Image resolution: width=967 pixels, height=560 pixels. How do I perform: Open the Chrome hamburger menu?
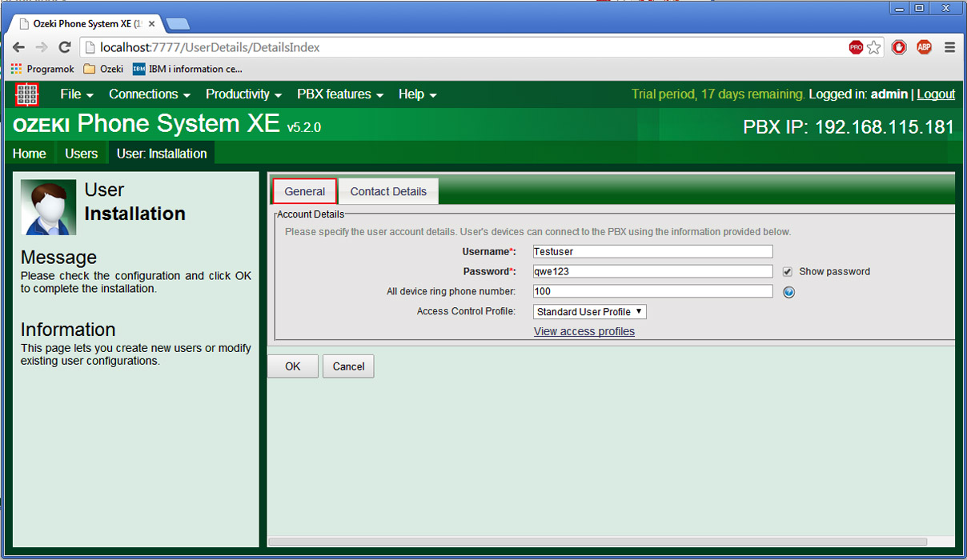click(x=949, y=47)
